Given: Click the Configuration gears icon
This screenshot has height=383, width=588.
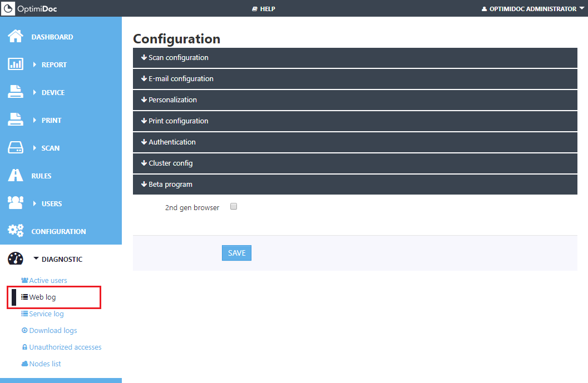Looking at the screenshot, I should (x=16, y=231).
